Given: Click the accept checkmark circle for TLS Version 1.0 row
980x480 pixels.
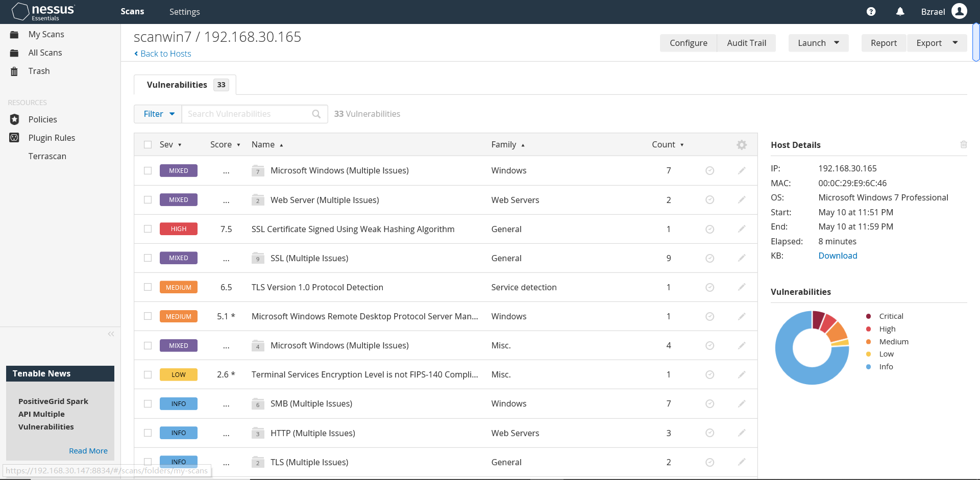Looking at the screenshot, I should pyautogui.click(x=709, y=287).
